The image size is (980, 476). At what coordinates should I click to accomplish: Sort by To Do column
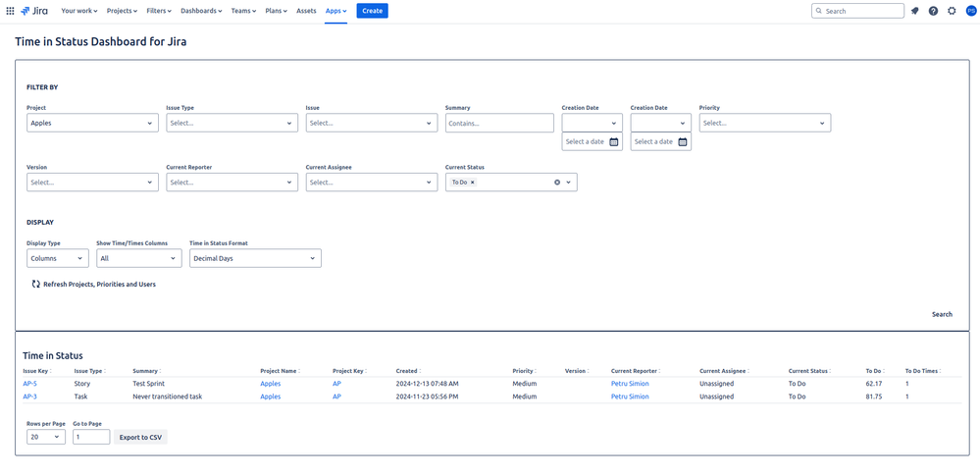coord(875,371)
